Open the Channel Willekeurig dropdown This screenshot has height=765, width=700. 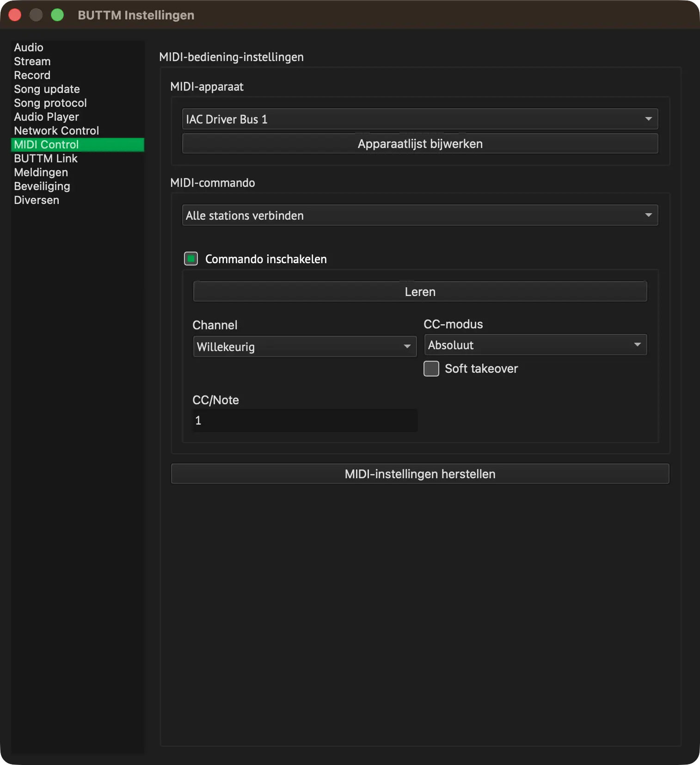pos(305,346)
